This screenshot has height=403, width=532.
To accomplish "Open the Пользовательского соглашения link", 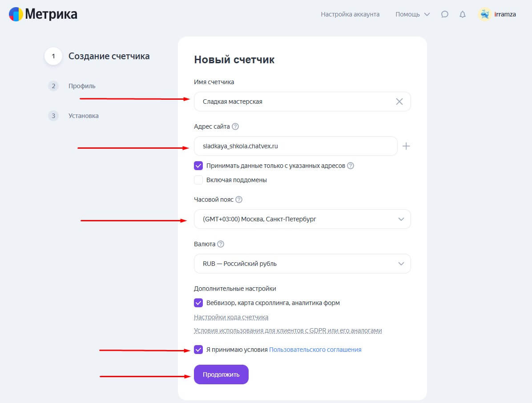I will pos(315,350).
